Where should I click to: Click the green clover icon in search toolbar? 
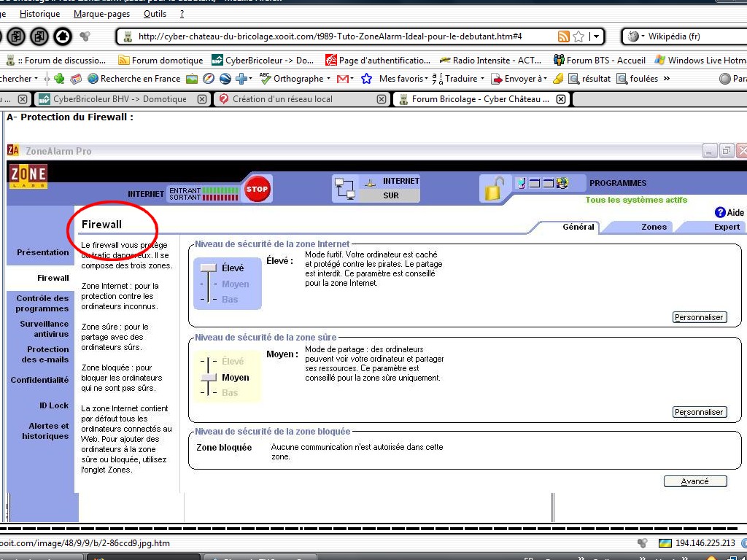tap(59, 79)
